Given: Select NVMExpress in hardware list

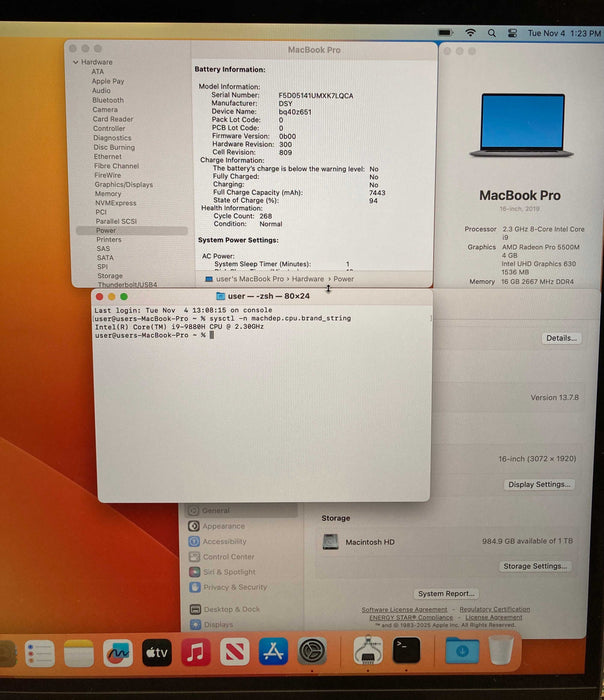Looking at the screenshot, I should tap(115, 203).
